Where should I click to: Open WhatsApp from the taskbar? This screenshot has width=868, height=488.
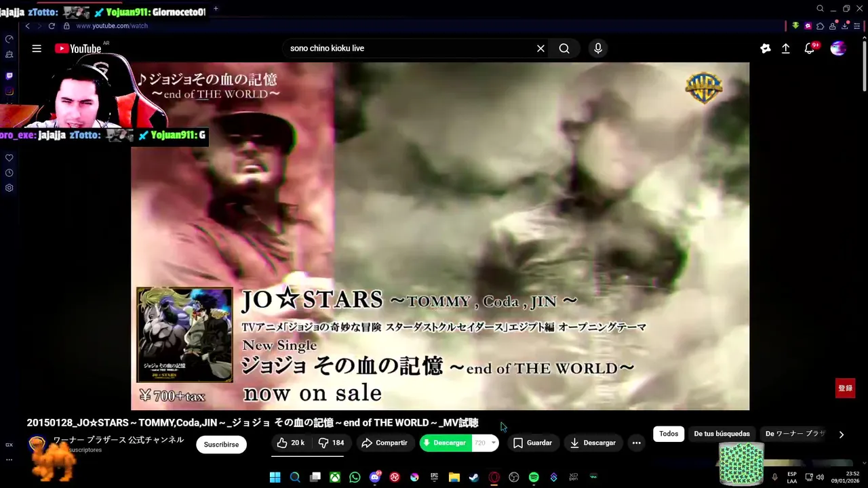(x=355, y=477)
